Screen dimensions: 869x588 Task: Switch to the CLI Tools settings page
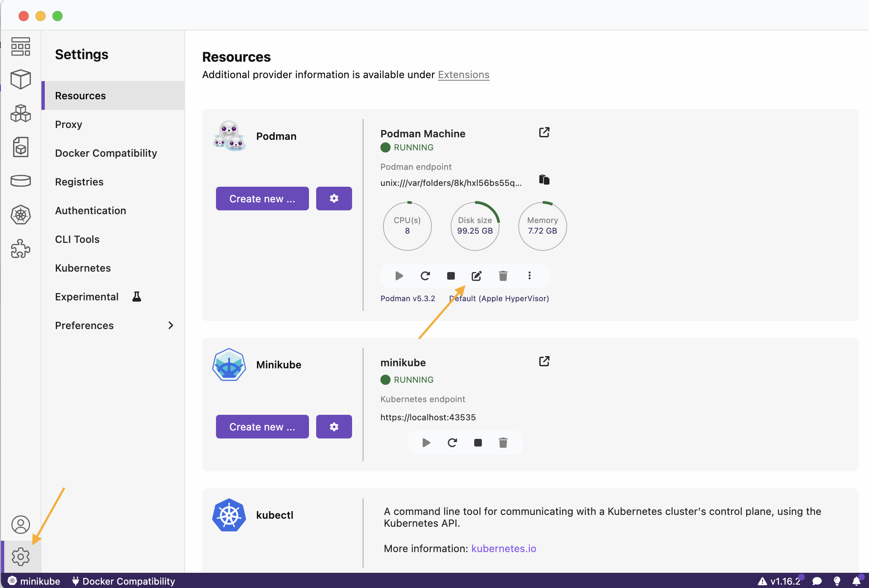click(77, 239)
